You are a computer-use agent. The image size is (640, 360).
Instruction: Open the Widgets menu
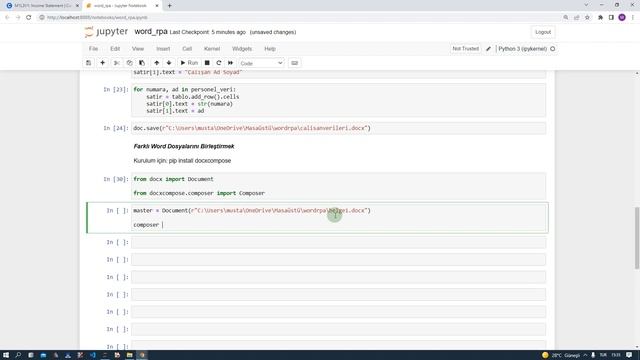[x=242, y=49]
